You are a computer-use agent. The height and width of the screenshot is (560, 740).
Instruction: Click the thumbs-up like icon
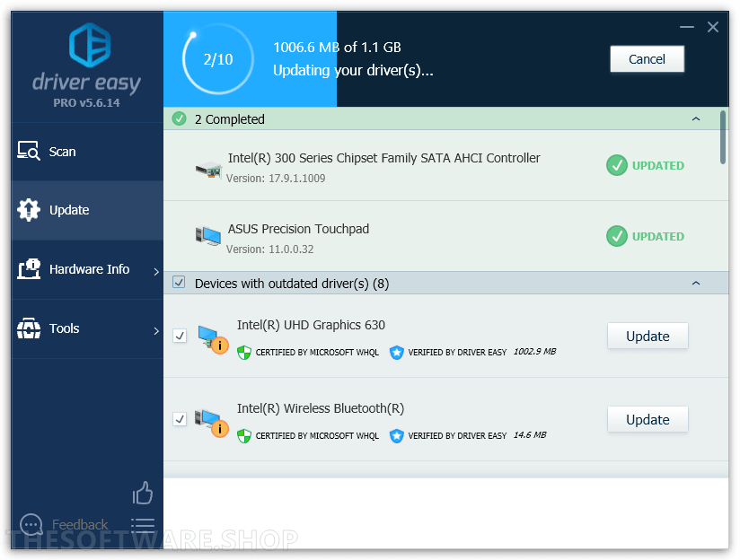[143, 493]
